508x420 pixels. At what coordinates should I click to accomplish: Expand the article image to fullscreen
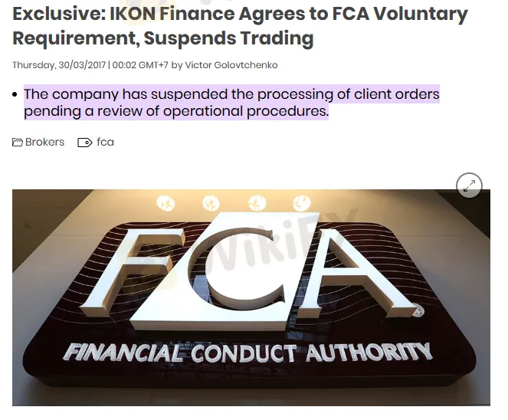click(469, 185)
